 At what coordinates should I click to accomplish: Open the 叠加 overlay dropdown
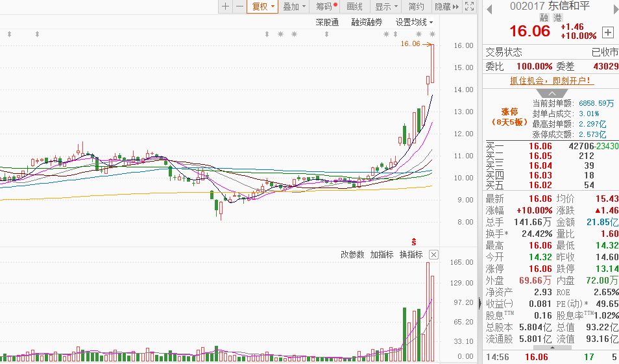coord(294,6)
